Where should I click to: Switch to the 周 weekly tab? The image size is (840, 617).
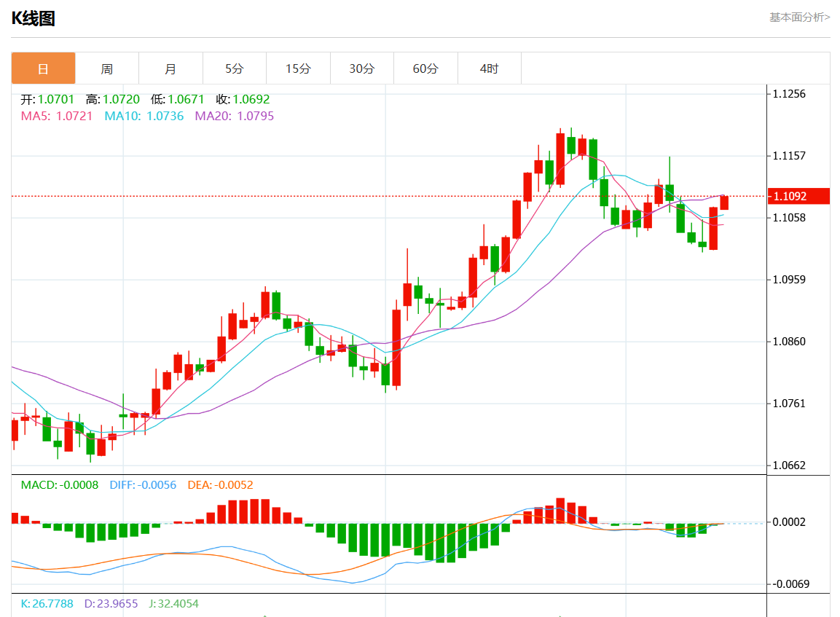coord(107,68)
